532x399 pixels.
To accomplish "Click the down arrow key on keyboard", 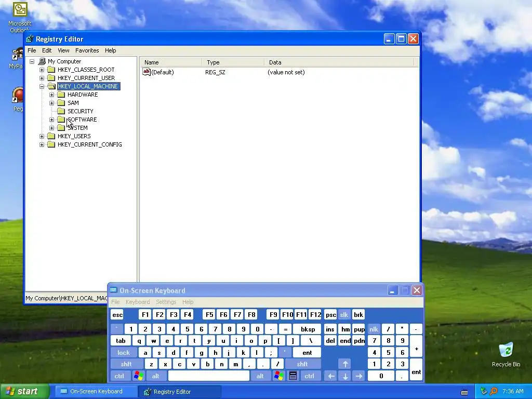I will point(345,376).
